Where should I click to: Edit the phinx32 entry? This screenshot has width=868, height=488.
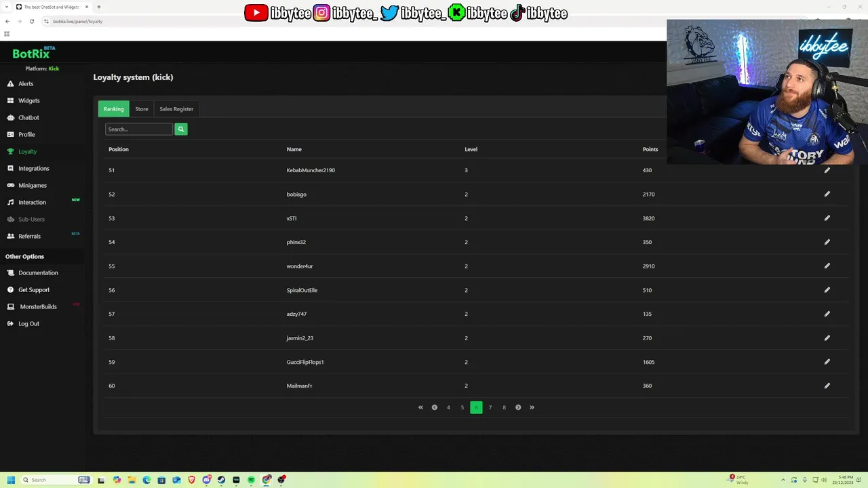point(827,242)
